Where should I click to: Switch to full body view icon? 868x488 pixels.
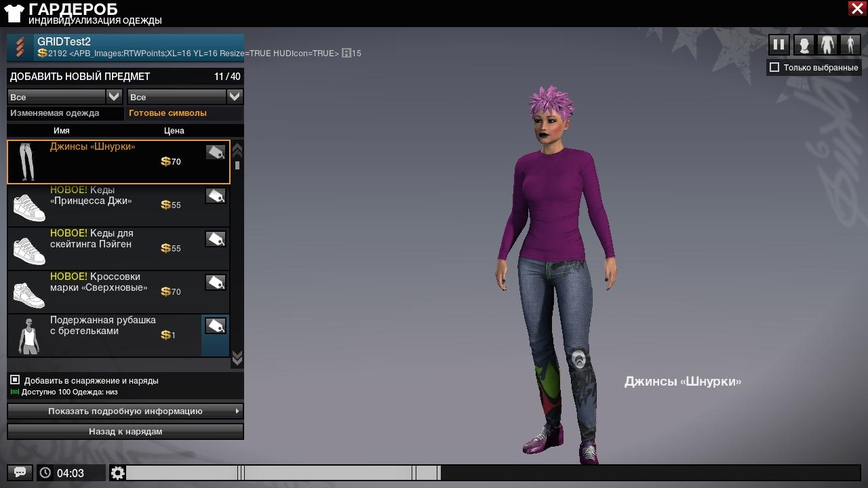850,45
